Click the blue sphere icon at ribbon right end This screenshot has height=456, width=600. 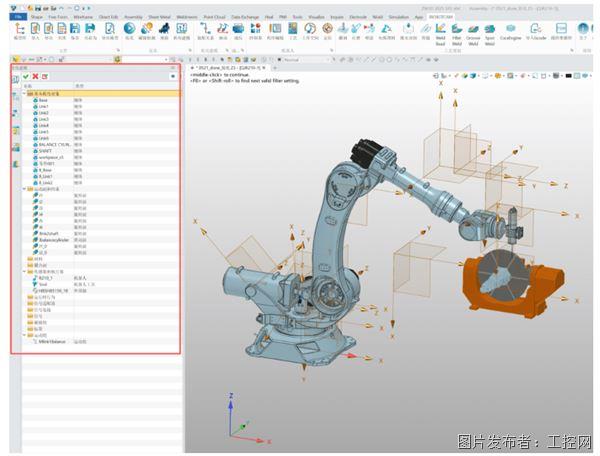pyautogui.click(x=583, y=28)
